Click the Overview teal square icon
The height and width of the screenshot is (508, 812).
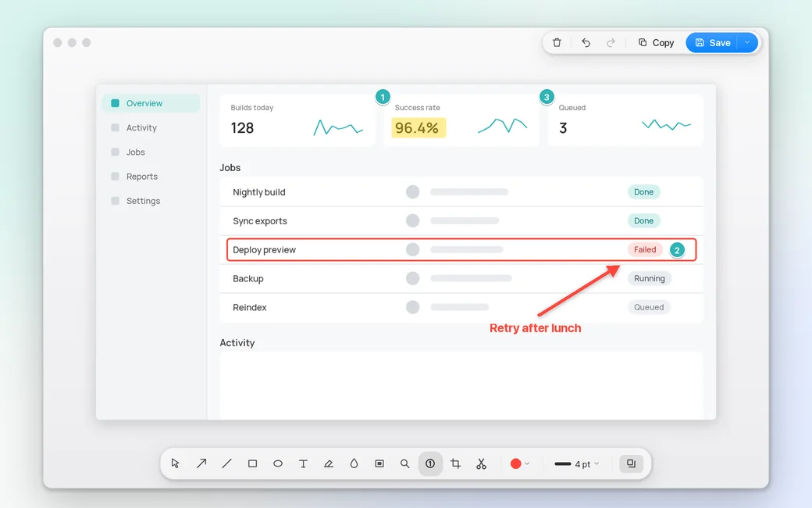coord(115,103)
